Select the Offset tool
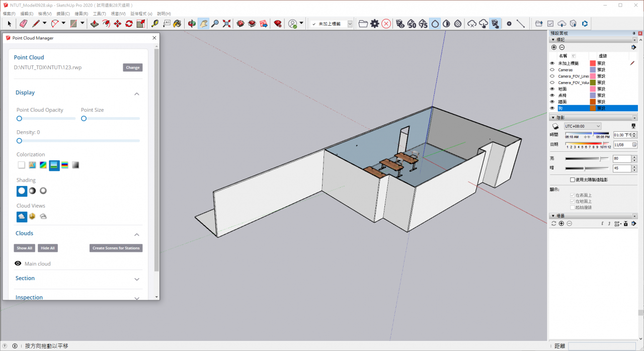 [x=106, y=24]
